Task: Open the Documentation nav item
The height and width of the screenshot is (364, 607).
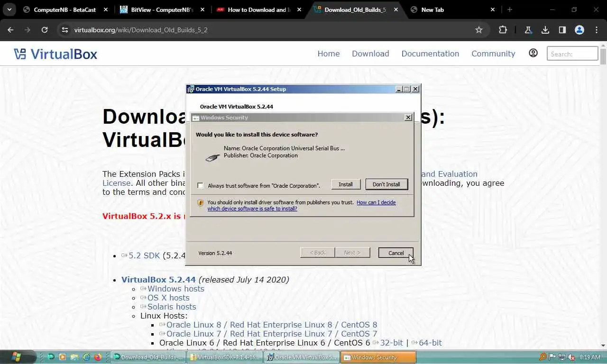Action: click(430, 54)
